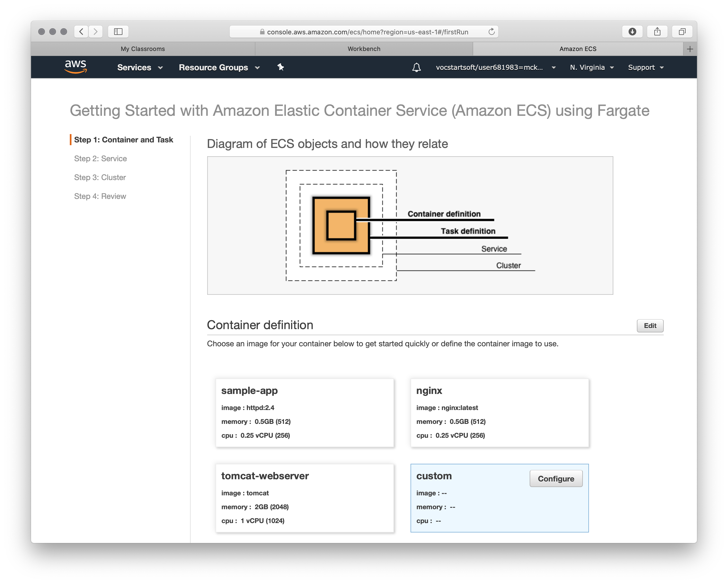Choose the nginx container card

[499, 413]
